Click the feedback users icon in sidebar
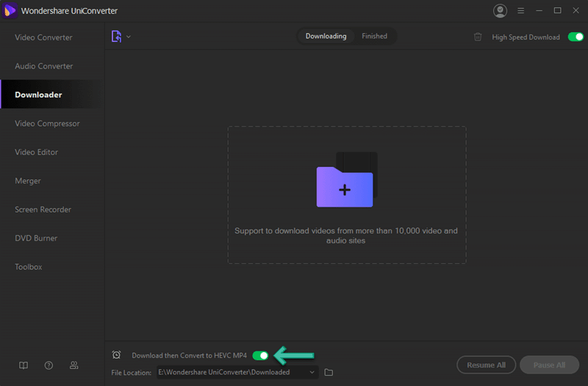This screenshot has width=588, height=386. pos(74,365)
